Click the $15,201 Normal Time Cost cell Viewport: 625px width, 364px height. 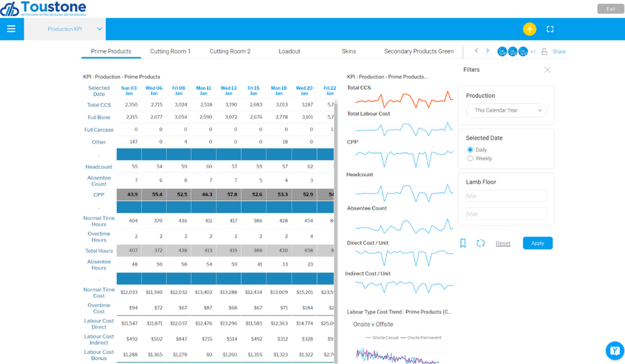[x=304, y=292]
